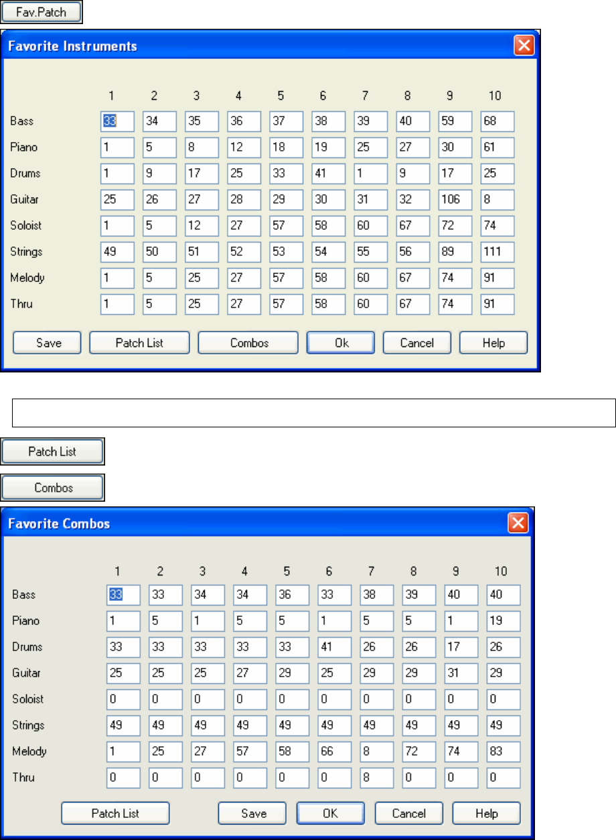The image size is (616, 840).
Task: Select Drums field 6 value 41 in Instruments
Action: 329,173
